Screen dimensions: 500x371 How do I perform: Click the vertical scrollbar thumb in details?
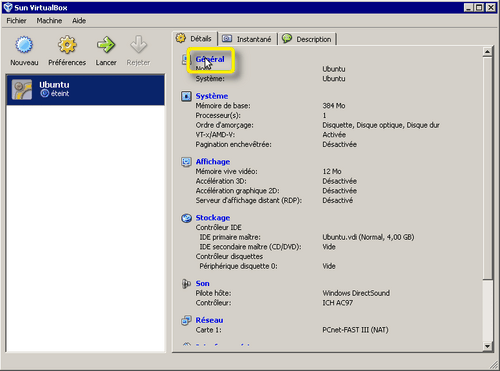click(x=487, y=168)
